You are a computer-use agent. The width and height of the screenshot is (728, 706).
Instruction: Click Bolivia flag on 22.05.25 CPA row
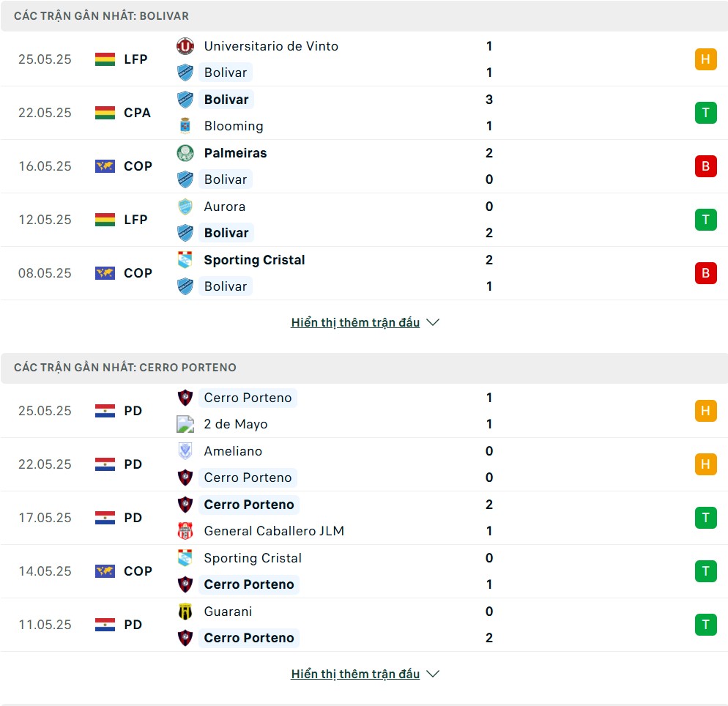(x=105, y=113)
